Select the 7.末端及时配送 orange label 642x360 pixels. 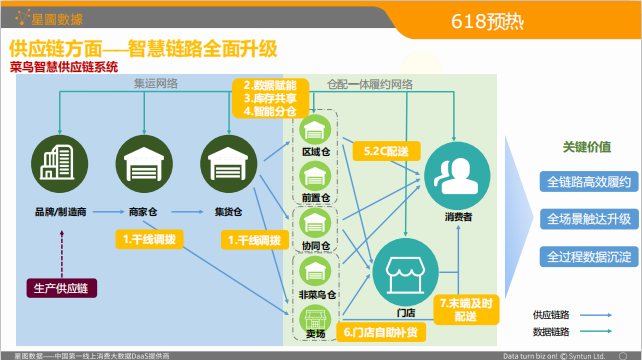[x=466, y=310]
